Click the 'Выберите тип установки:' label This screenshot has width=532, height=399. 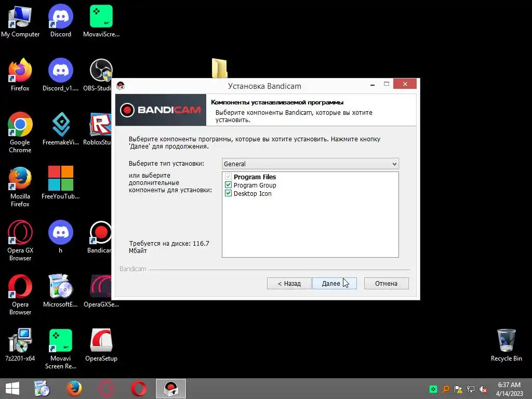[166, 164]
